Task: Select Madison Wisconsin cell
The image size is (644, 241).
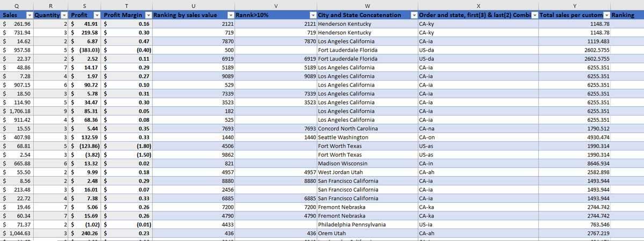Action: pyautogui.click(x=367, y=163)
